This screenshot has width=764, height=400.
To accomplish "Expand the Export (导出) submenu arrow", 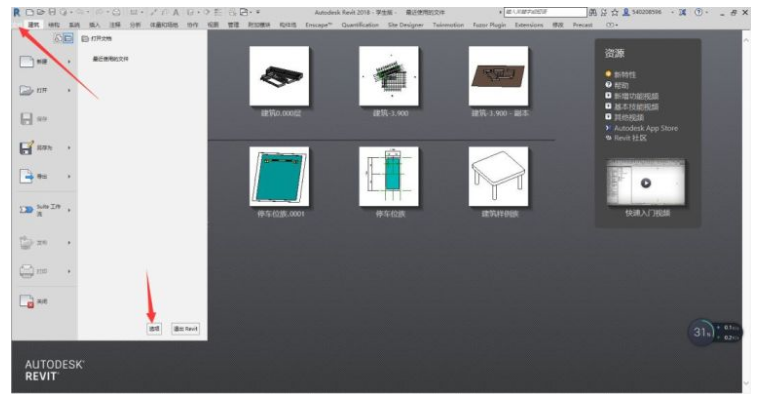I will click(x=69, y=176).
